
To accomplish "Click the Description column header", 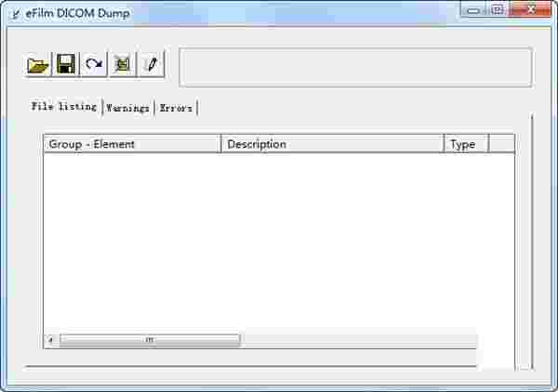I will tap(333, 144).
